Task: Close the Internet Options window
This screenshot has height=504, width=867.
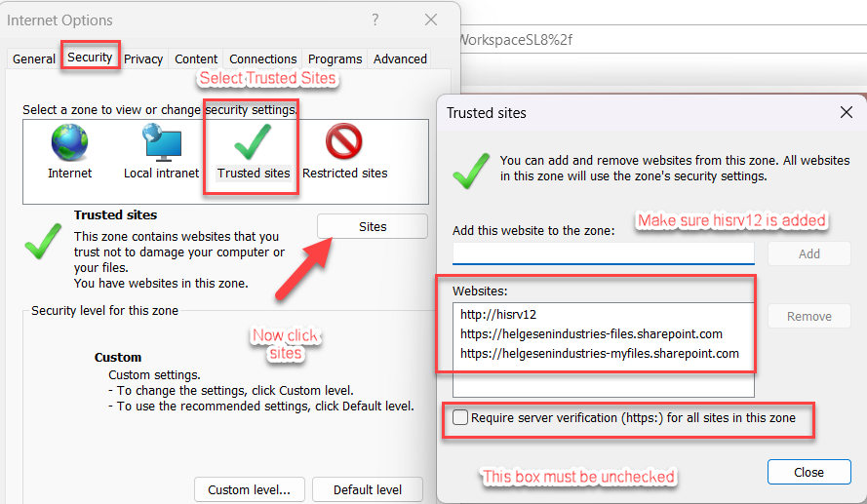Action: pos(430,19)
